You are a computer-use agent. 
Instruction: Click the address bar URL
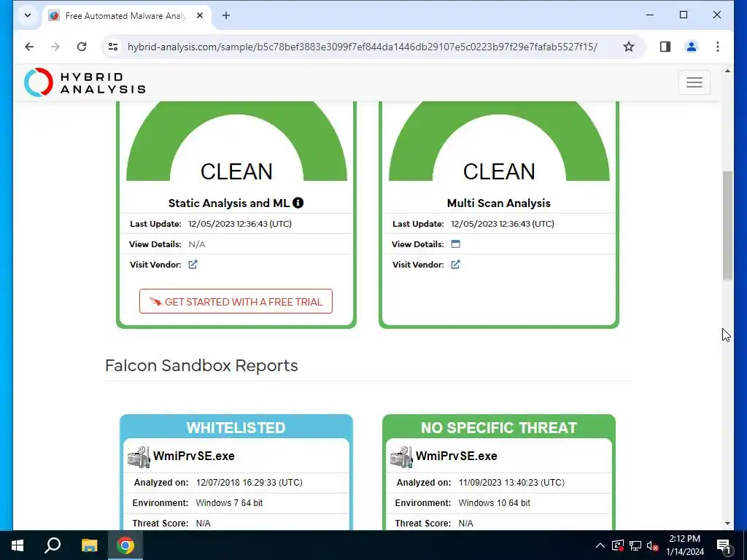point(362,47)
